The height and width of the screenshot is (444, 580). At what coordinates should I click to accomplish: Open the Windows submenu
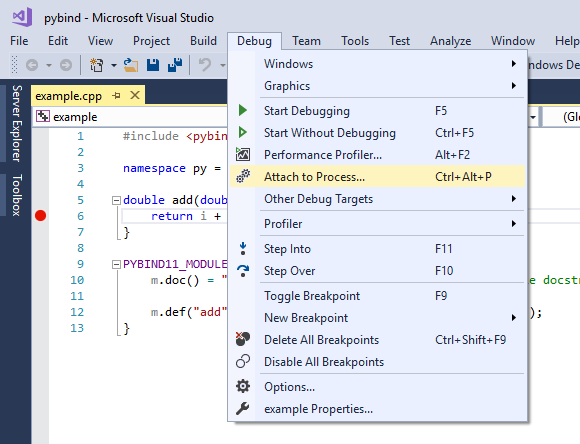click(x=377, y=64)
